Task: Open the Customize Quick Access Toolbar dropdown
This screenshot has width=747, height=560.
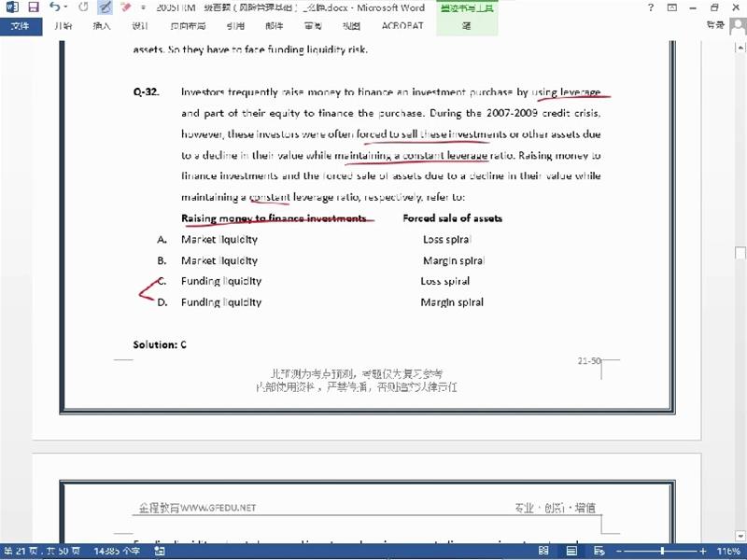Action: (143, 7)
